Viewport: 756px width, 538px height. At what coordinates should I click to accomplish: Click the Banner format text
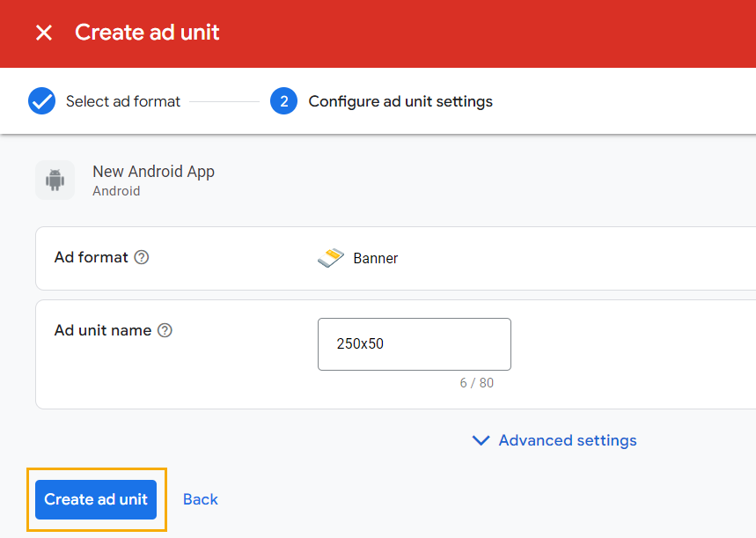(376, 258)
